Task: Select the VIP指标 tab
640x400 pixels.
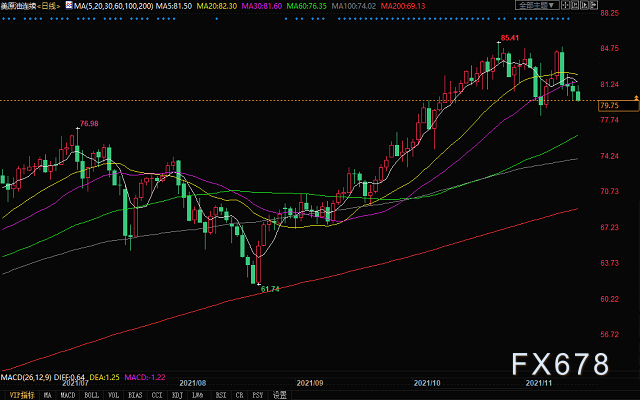Action: [x=22, y=395]
